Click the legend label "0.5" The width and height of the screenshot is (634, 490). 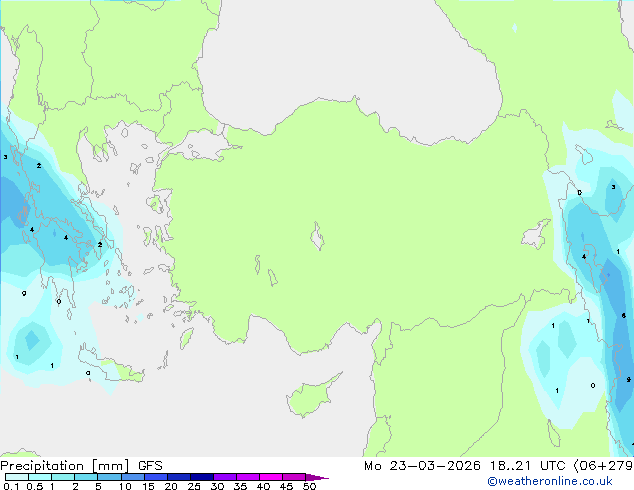[x=34, y=486]
